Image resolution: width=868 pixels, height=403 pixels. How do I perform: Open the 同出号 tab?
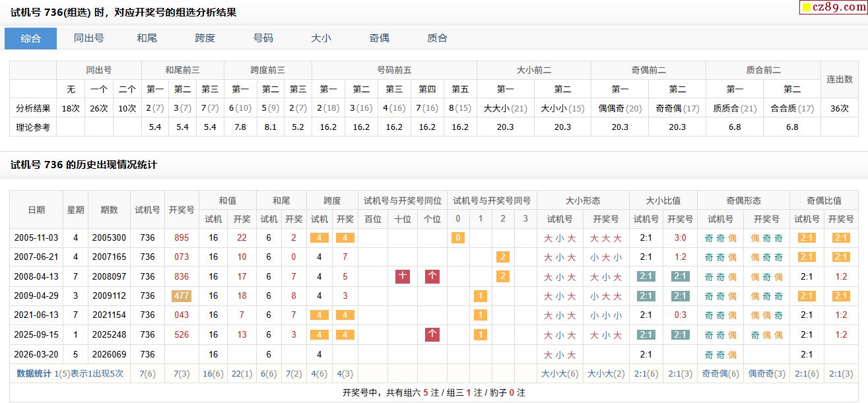[x=88, y=38]
